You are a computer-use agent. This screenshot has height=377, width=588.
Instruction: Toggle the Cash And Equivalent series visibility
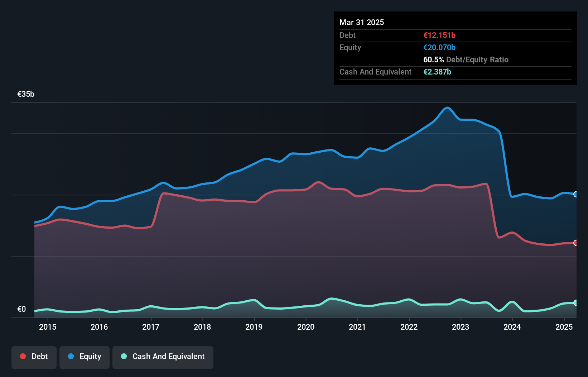click(163, 357)
